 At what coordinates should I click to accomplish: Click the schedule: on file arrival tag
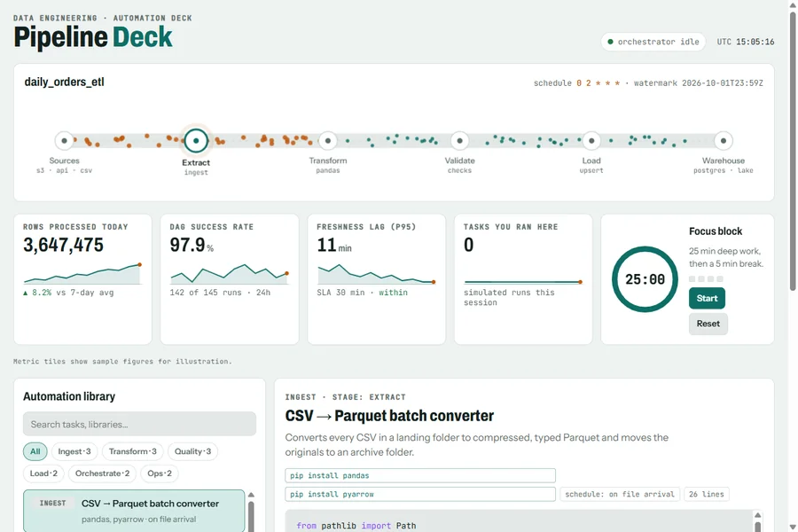[x=620, y=495]
